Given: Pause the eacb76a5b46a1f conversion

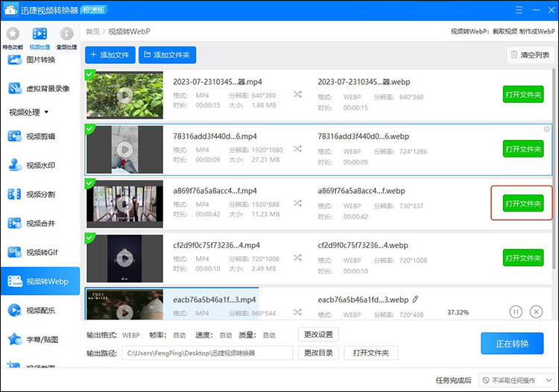Looking at the screenshot, I should 516,312.
